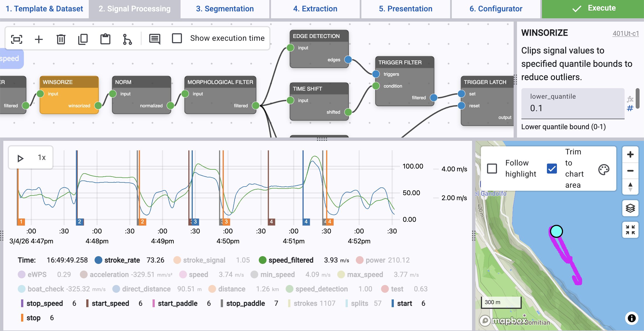Collapse the map with shrink arrows button
644x331 pixels.
[630, 230]
